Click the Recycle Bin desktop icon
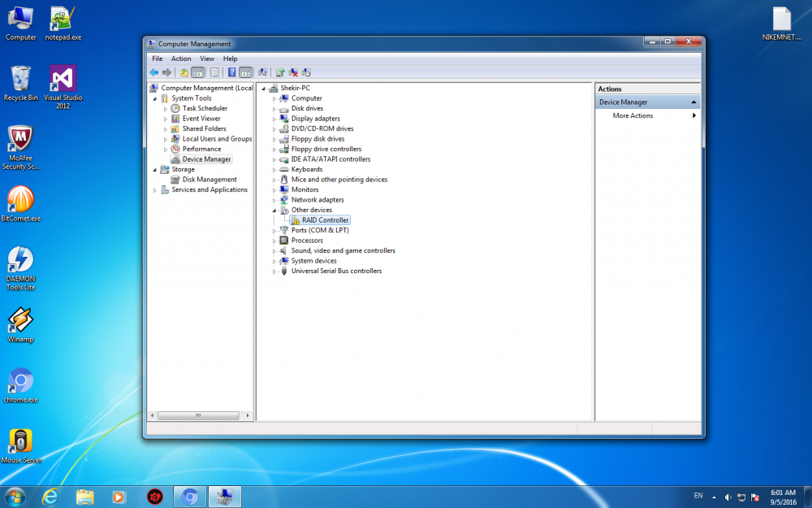This screenshot has height=508, width=812. (x=21, y=84)
